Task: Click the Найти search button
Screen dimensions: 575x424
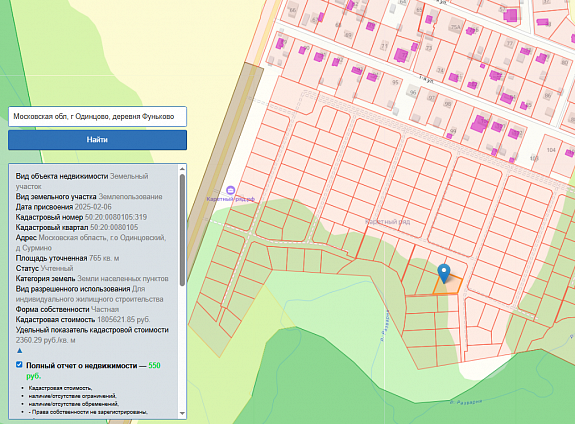Action: (98, 140)
